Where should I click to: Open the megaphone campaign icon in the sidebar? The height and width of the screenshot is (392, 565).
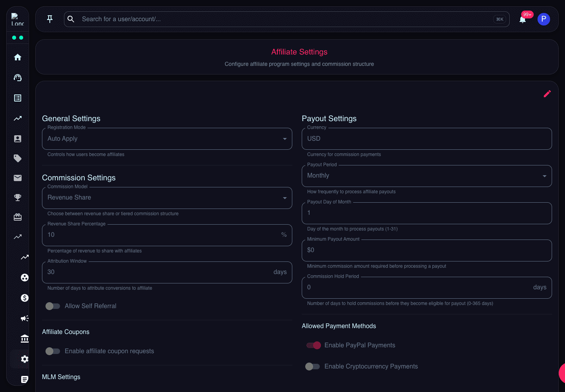point(25,318)
